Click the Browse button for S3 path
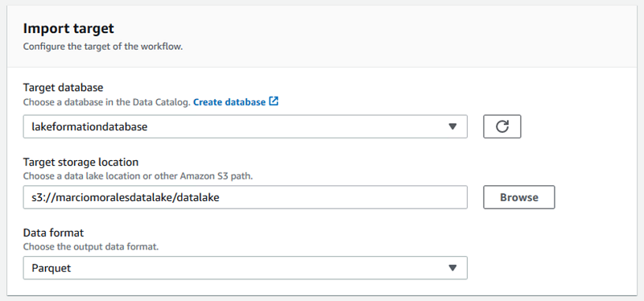The image size is (644, 301). click(x=519, y=197)
